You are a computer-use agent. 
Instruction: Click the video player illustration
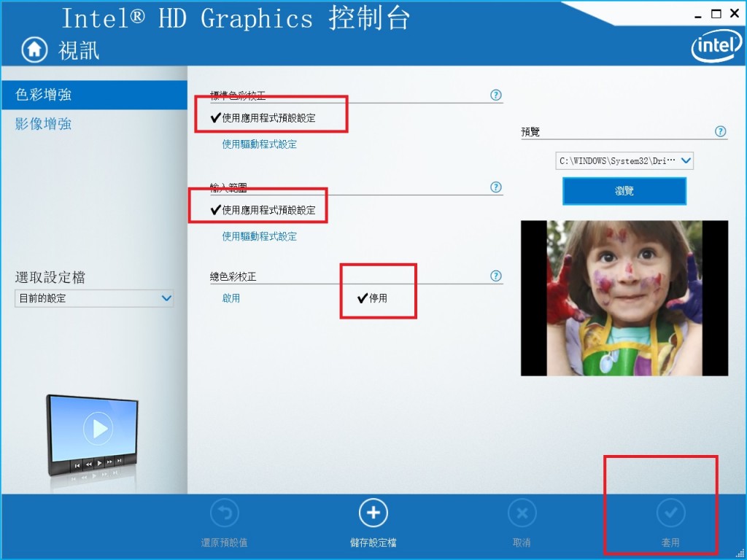93,436
